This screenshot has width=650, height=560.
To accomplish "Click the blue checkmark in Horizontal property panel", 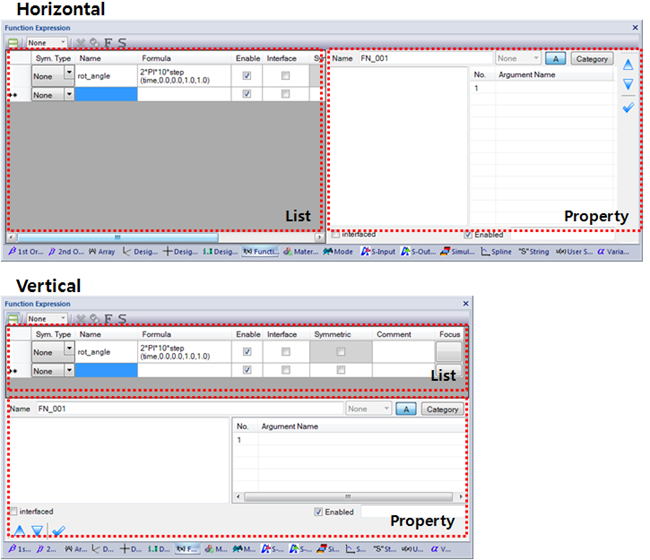I will click(x=628, y=108).
